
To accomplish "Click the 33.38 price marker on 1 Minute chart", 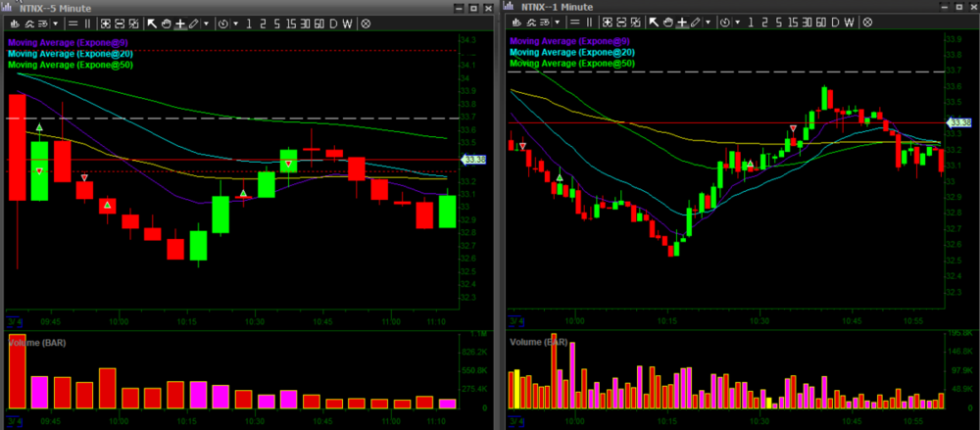I will (x=956, y=122).
